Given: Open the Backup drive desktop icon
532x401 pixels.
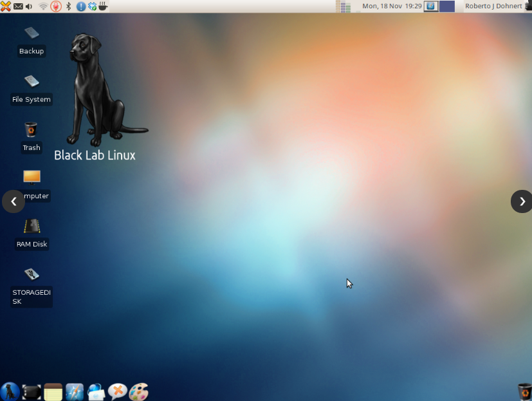Looking at the screenshot, I should 32,33.
